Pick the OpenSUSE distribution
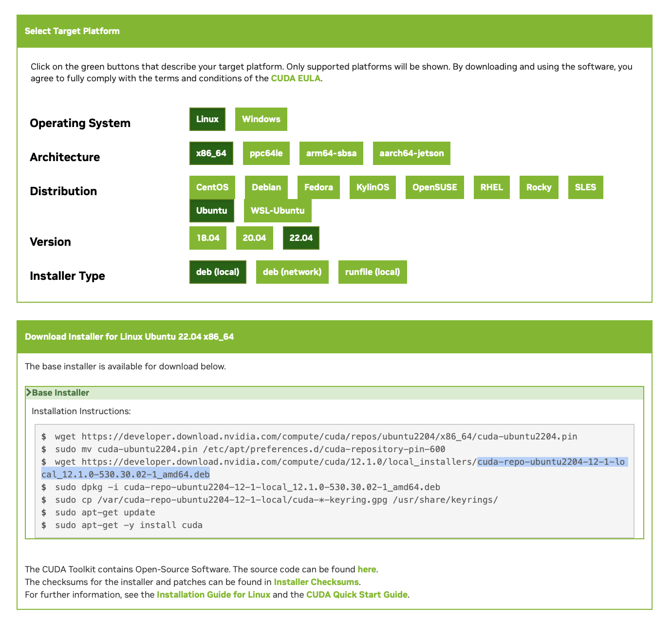 (435, 187)
